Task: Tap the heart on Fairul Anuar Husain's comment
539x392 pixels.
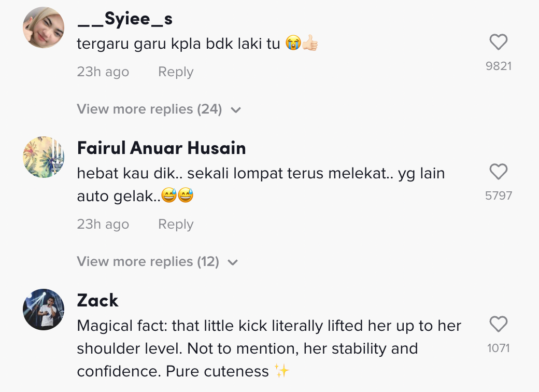Action: [498, 172]
